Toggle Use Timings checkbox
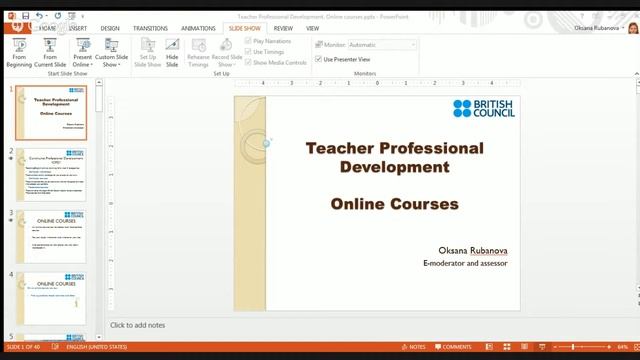 point(248,51)
